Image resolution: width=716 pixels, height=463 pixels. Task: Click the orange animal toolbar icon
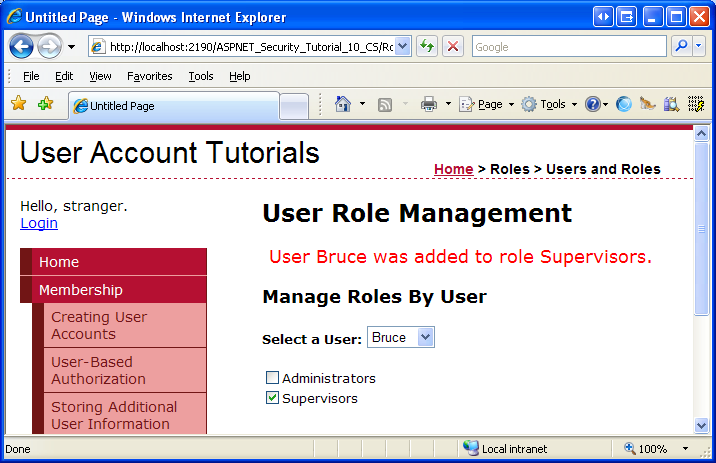(x=647, y=104)
